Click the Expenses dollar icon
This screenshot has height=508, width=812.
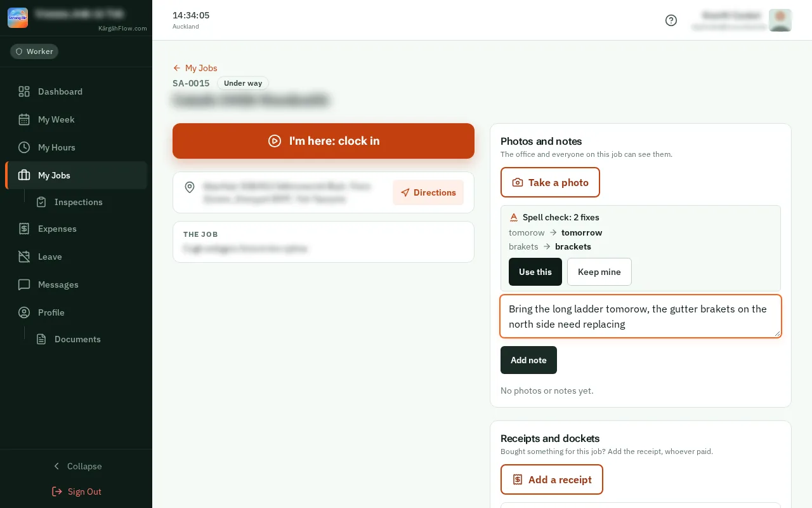pos(24,229)
